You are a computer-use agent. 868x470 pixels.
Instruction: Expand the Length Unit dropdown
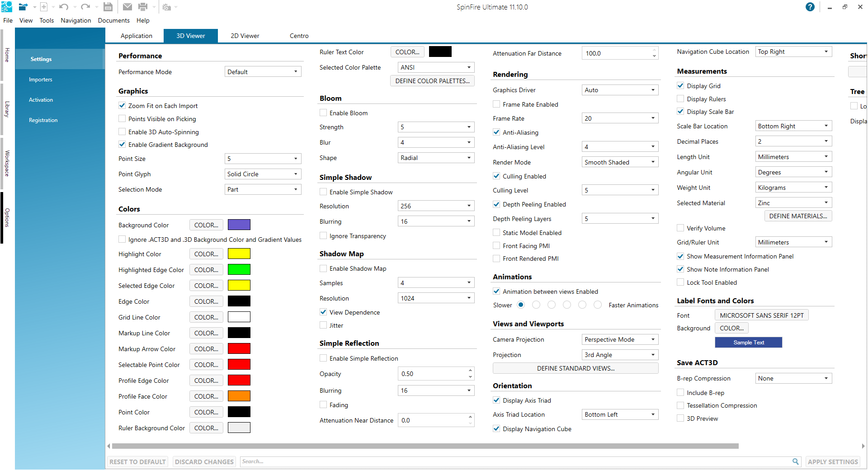pos(793,157)
